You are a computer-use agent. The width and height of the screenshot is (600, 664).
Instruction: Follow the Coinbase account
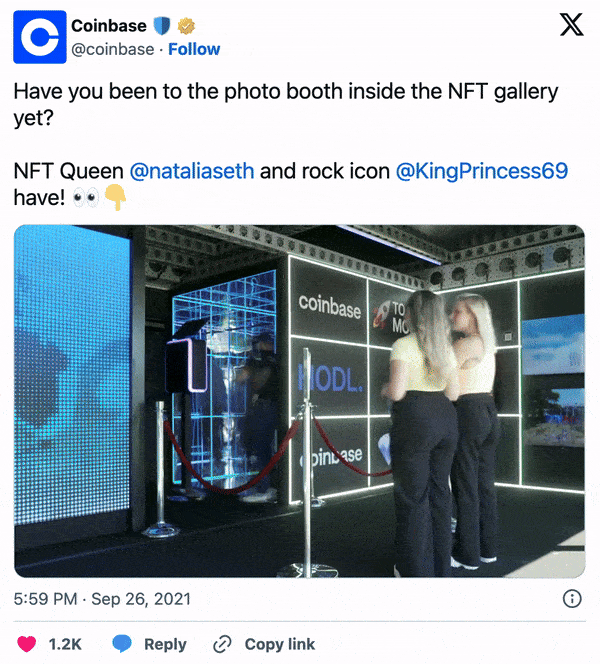coord(194,49)
